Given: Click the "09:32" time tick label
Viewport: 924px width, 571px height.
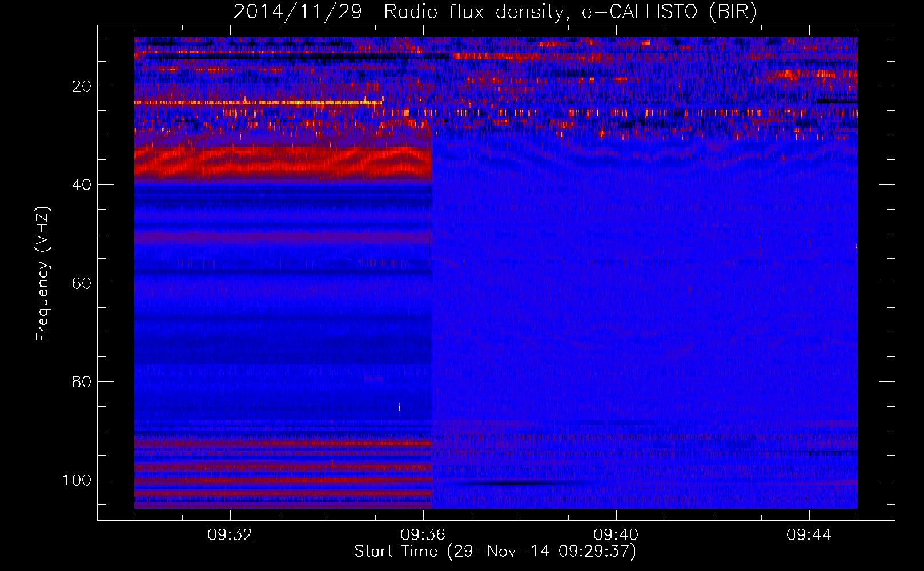Looking at the screenshot, I should coord(230,535).
